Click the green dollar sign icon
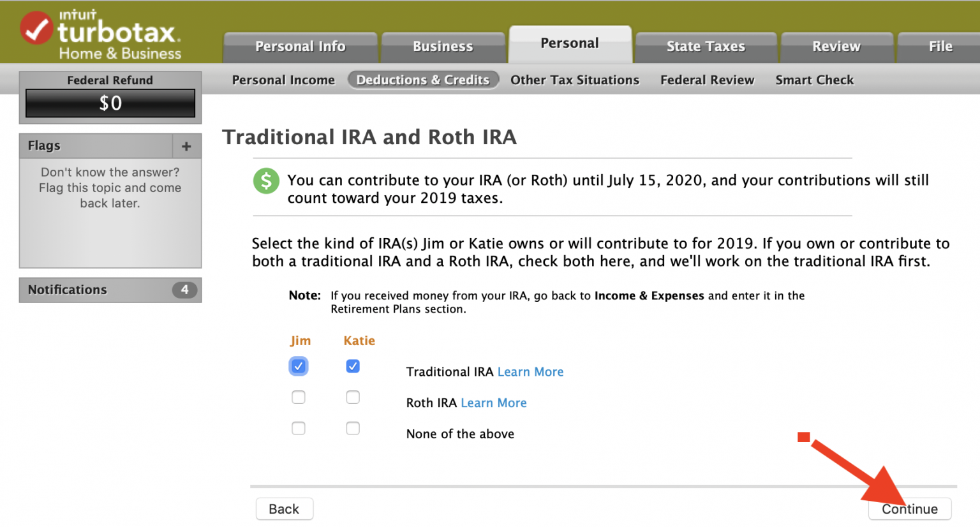The height and width of the screenshot is (527, 980). coord(266,181)
